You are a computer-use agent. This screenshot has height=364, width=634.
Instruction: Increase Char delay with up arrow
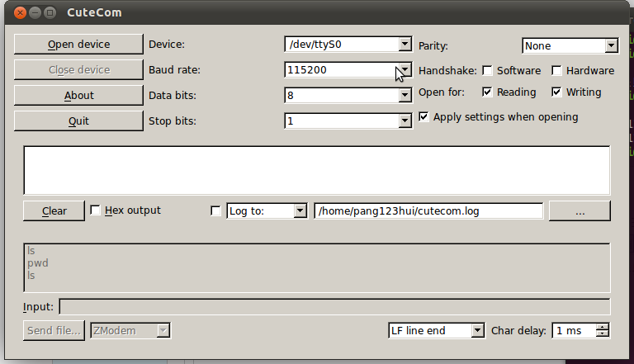(602, 327)
